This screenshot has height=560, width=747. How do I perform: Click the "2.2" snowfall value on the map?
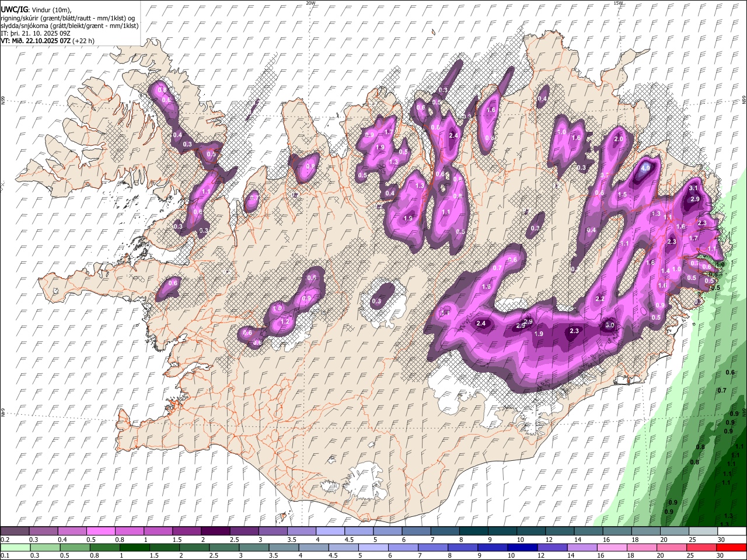[x=600, y=299]
